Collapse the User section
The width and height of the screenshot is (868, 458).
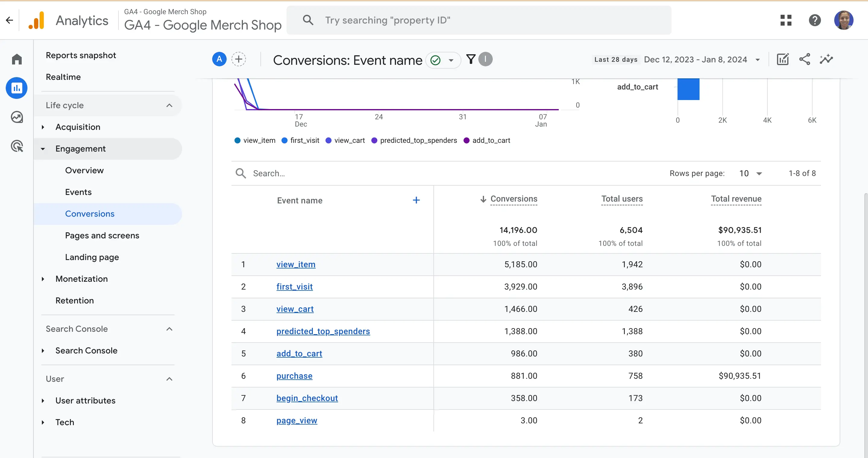click(x=169, y=379)
